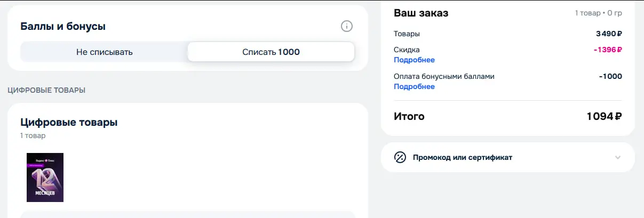Click the Баллы и бонусы heading
644x218 pixels.
[x=63, y=26]
